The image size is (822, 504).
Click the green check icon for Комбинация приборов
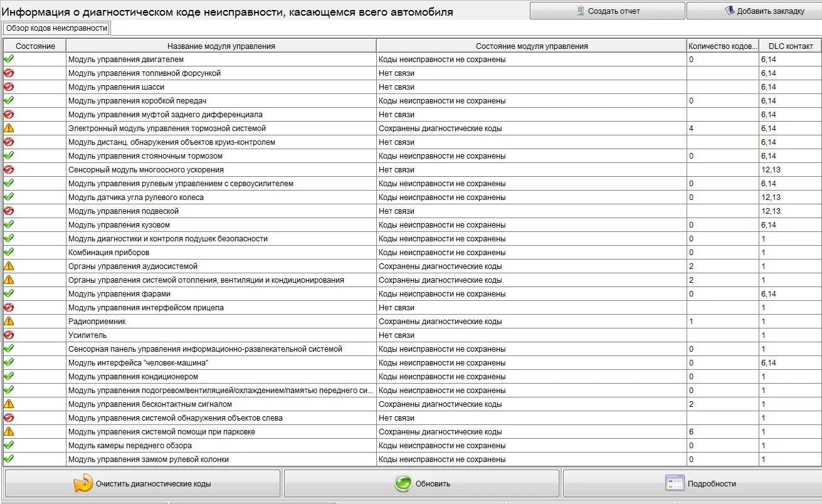click(x=9, y=252)
